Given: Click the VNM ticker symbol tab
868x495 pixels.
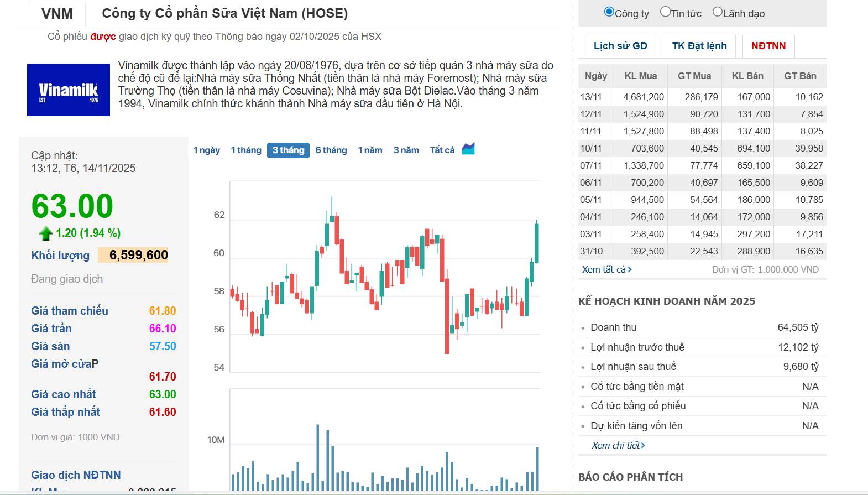Looking at the screenshot, I should 57,13.
